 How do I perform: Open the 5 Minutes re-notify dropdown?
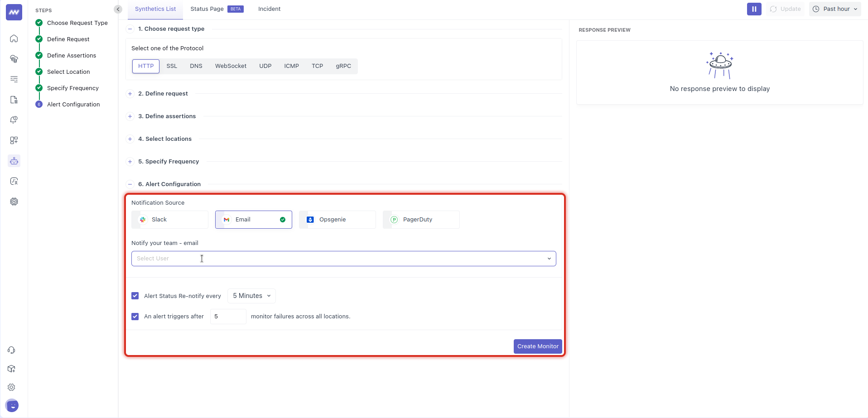pos(251,296)
